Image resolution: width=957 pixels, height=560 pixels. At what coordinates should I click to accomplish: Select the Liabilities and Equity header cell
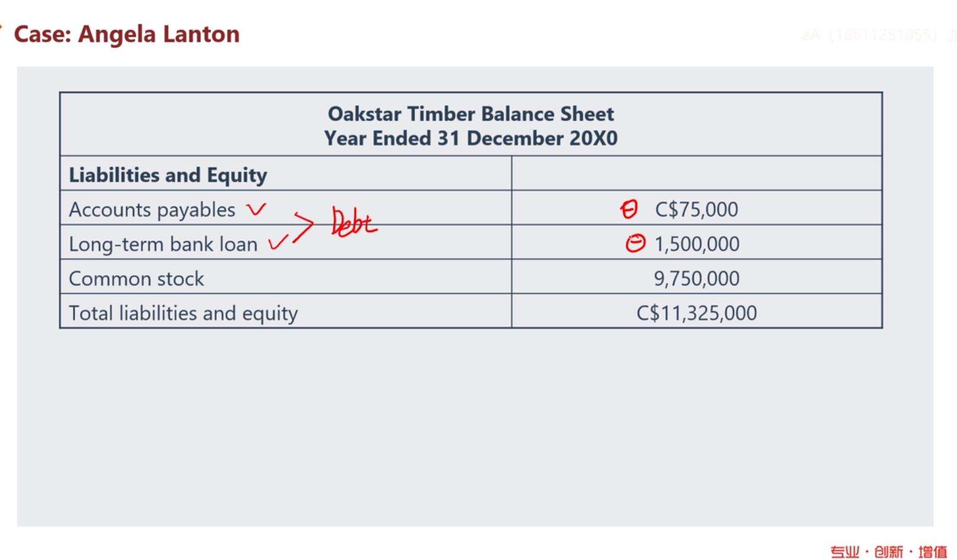tap(168, 175)
